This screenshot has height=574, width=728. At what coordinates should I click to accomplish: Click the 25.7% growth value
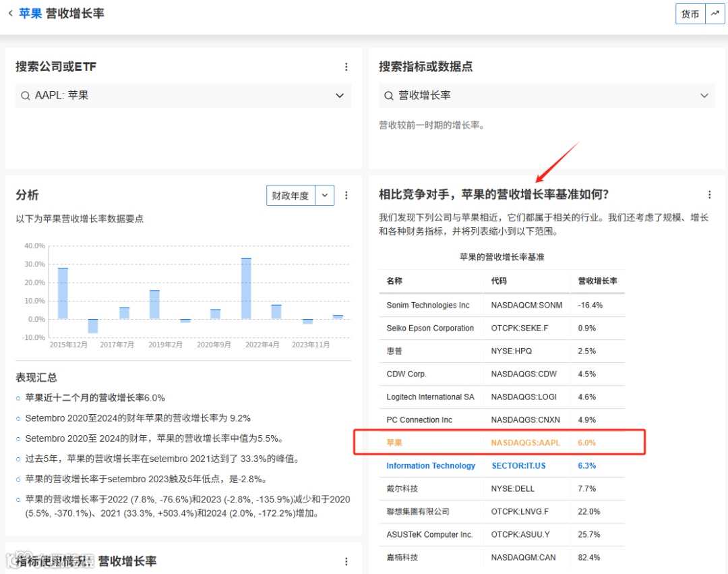click(x=588, y=534)
